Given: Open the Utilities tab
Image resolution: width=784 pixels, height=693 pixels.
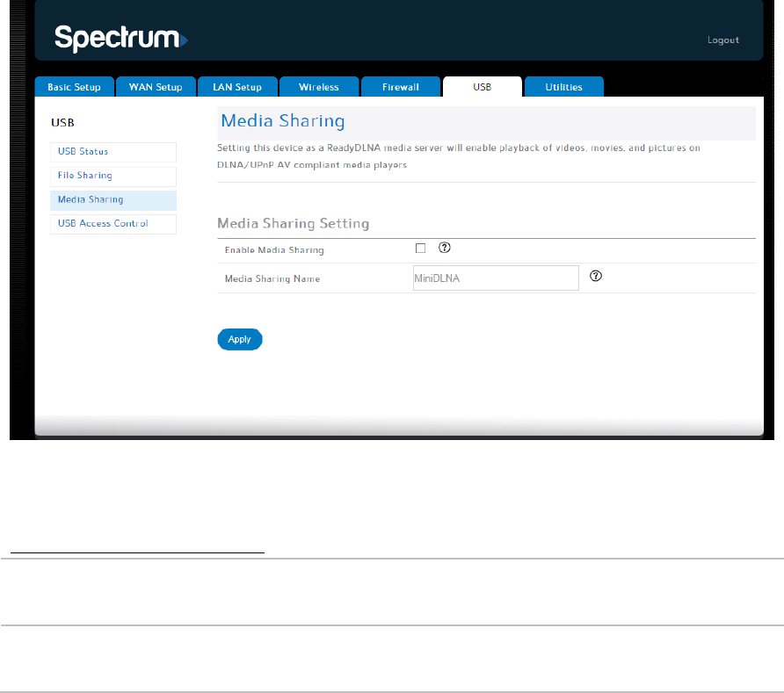Looking at the screenshot, I should 564,87.
